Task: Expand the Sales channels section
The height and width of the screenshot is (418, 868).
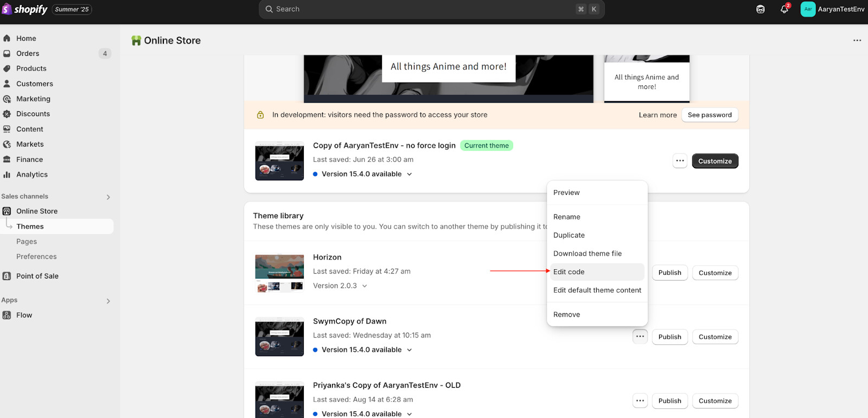Action: coord(108,197)
